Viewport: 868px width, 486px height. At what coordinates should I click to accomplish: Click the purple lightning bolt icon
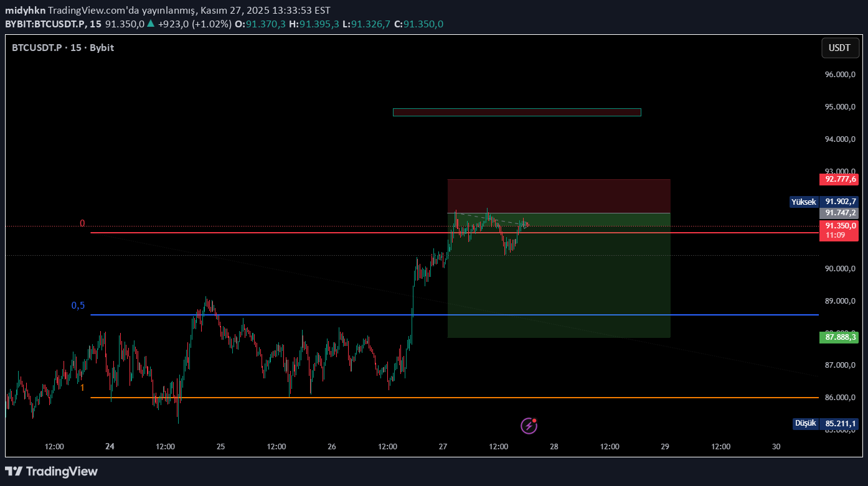[529, 426]
